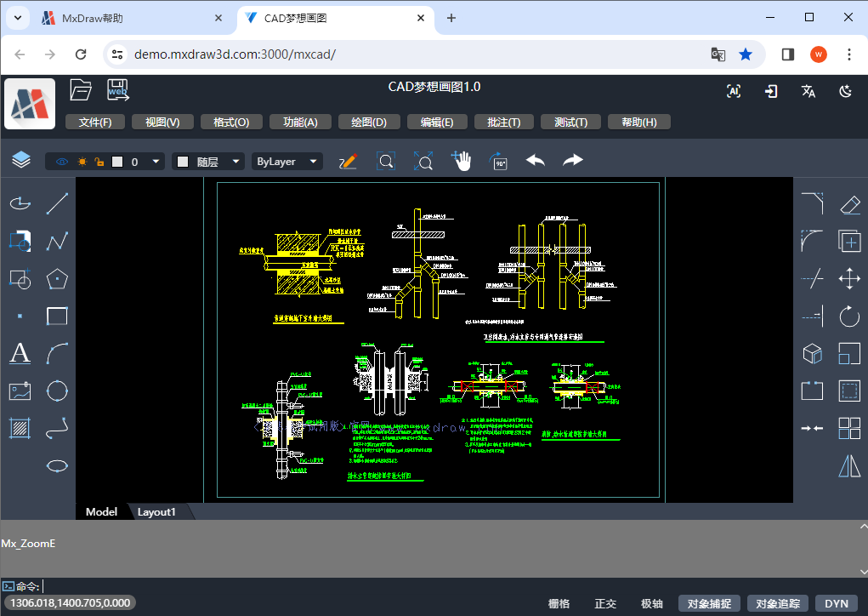Select the Line drawing tool
Image resolution: width=868 pixels, height=616 pixels.
pyautogui.click(x=56, y=202)
